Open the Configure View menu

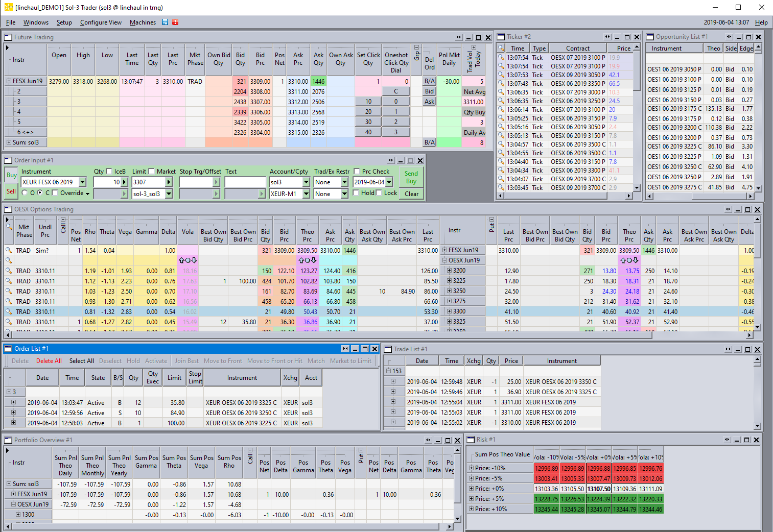pyautogui.click(x=101, y=22)
